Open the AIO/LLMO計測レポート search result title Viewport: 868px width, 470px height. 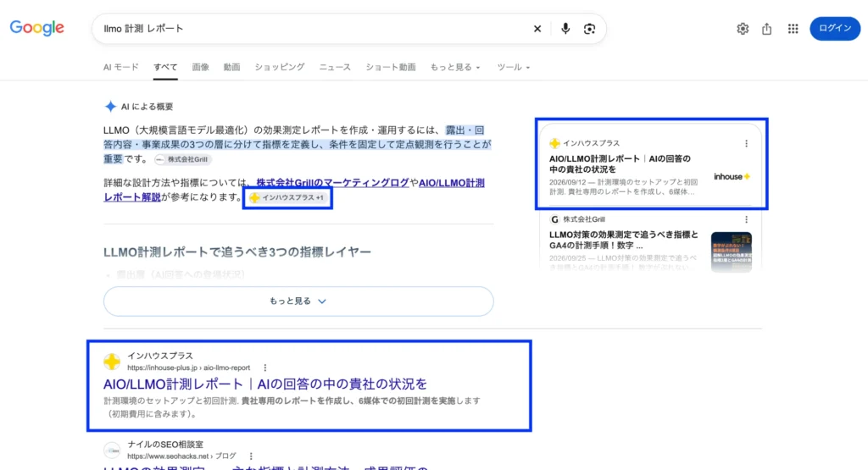click(x=265, y=384)
